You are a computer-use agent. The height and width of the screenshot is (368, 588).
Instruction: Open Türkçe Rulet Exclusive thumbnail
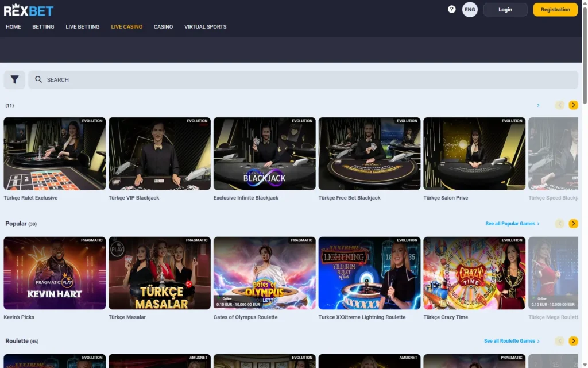click(55, 154)
